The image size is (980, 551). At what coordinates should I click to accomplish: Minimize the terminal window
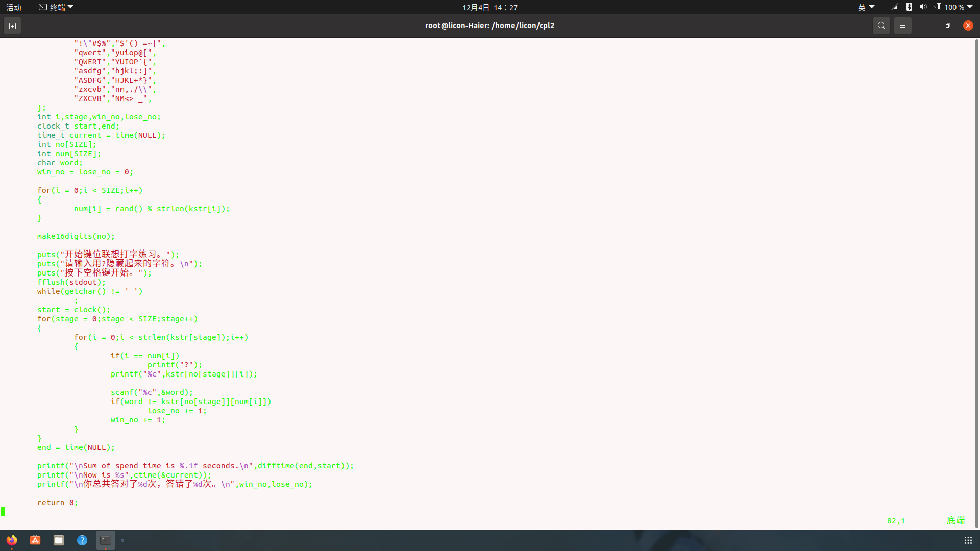[927, 26]
